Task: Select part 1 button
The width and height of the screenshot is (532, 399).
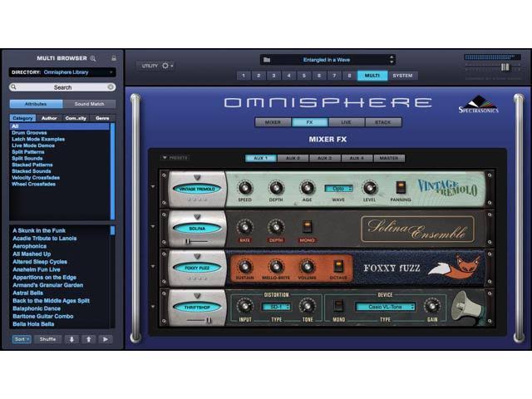Action: (244, 76)
